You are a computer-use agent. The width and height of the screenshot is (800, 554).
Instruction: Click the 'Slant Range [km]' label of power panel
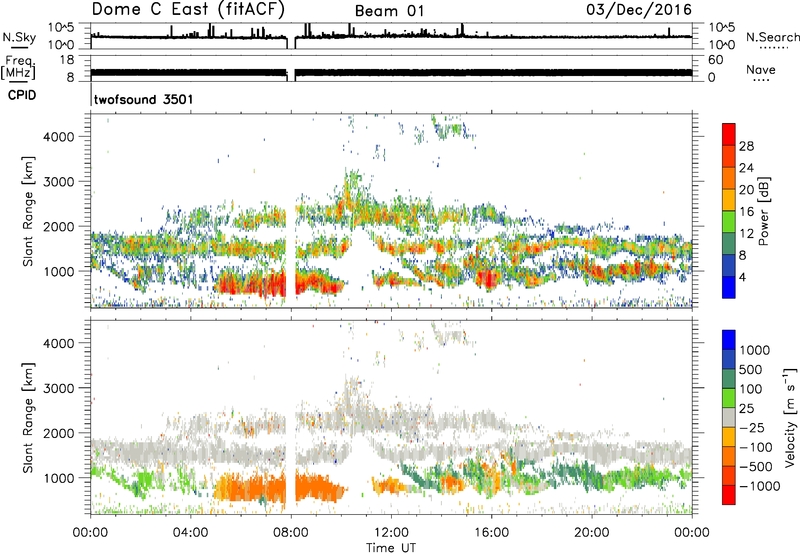coord(28,211)
